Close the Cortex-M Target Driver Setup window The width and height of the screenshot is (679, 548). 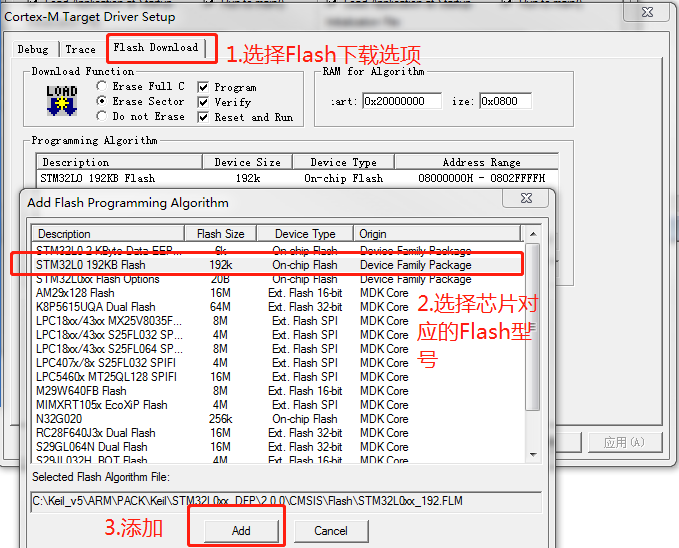[x=647, y=12]
